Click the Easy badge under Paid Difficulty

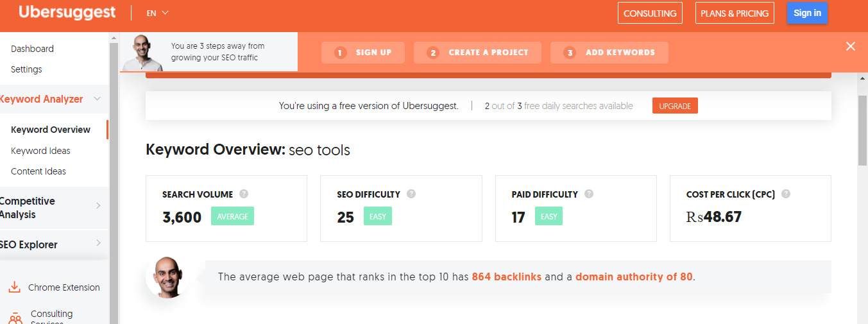pyautogui.click(x=549, y=216)
